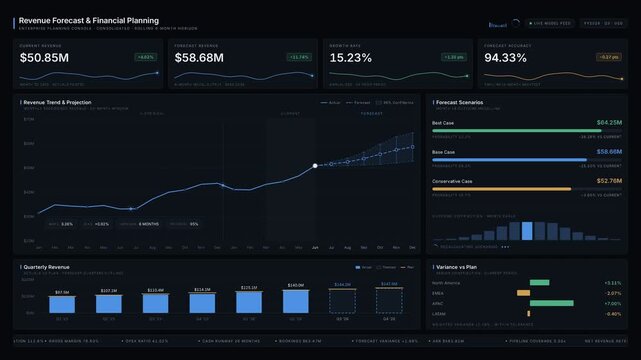Click the sparkline under $50.85M

(x=89, y=76)
